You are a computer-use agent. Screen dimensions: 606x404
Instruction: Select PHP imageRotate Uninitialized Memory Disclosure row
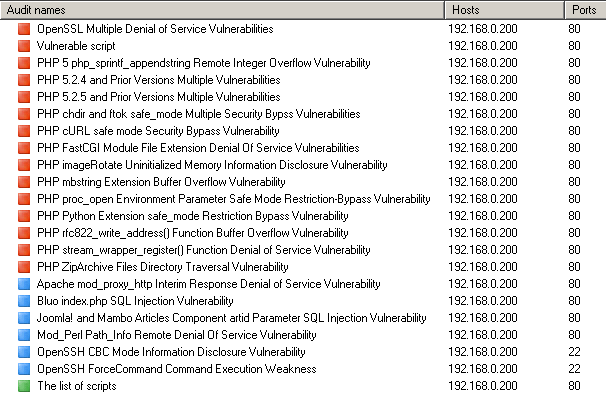tap(208, 165)
